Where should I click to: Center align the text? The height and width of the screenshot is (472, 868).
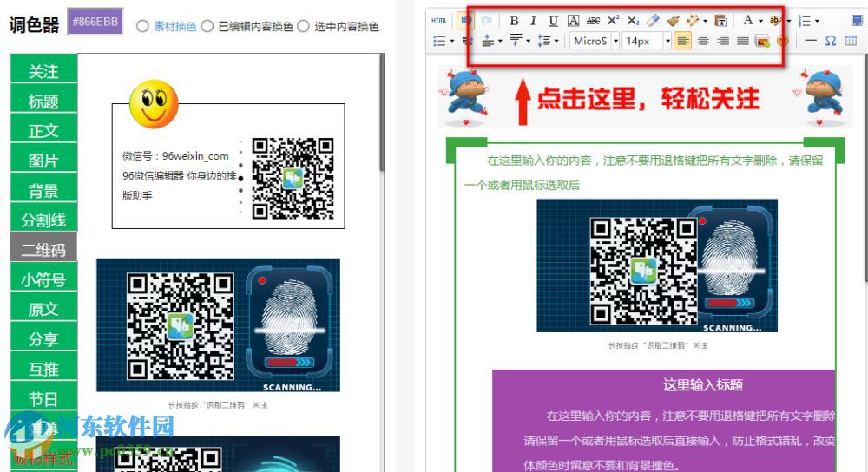pyautogui.click(x=703, y=41)
